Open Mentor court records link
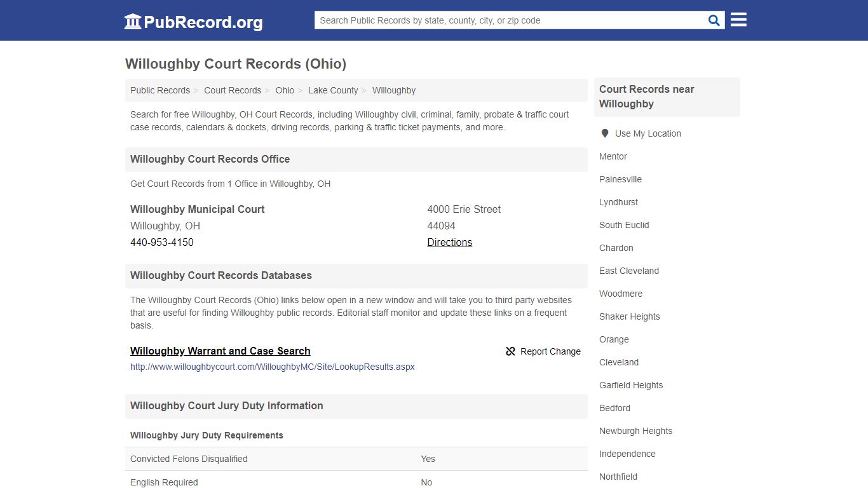 [613, 156]
